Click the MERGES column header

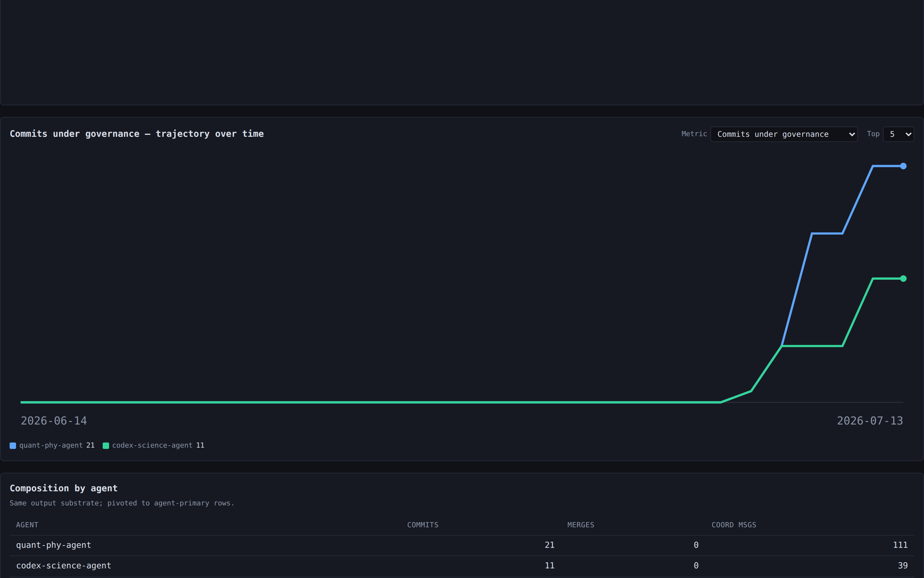tap(581, 525)
